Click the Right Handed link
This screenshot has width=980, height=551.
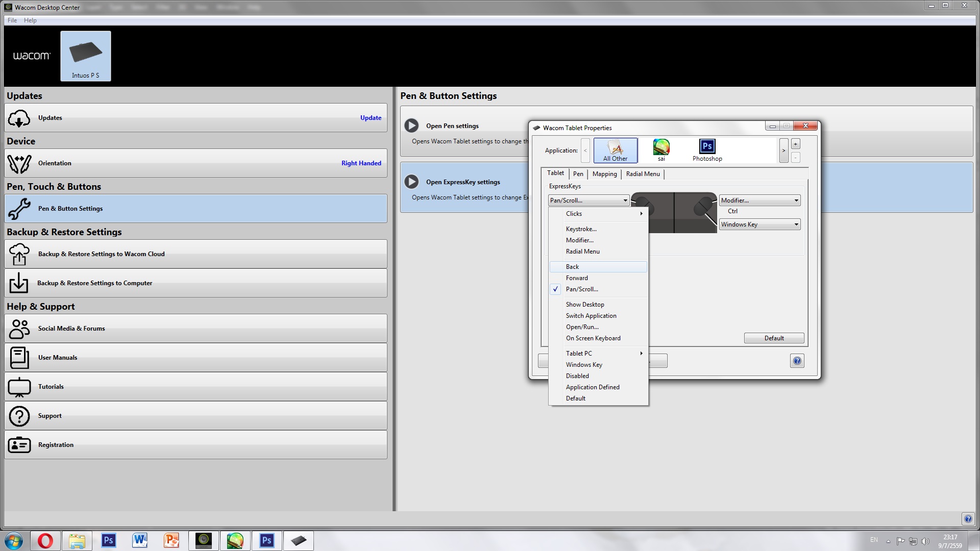(x=361, y=163)
